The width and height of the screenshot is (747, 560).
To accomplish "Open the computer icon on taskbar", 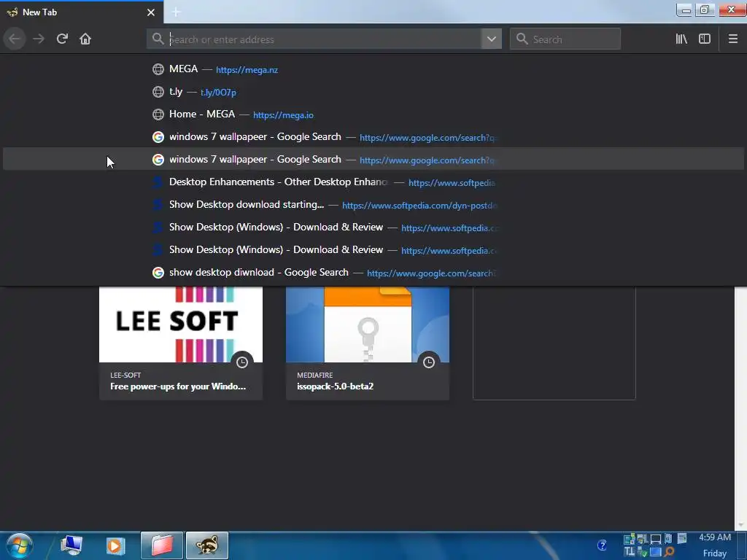I will (x=71, y=545).
